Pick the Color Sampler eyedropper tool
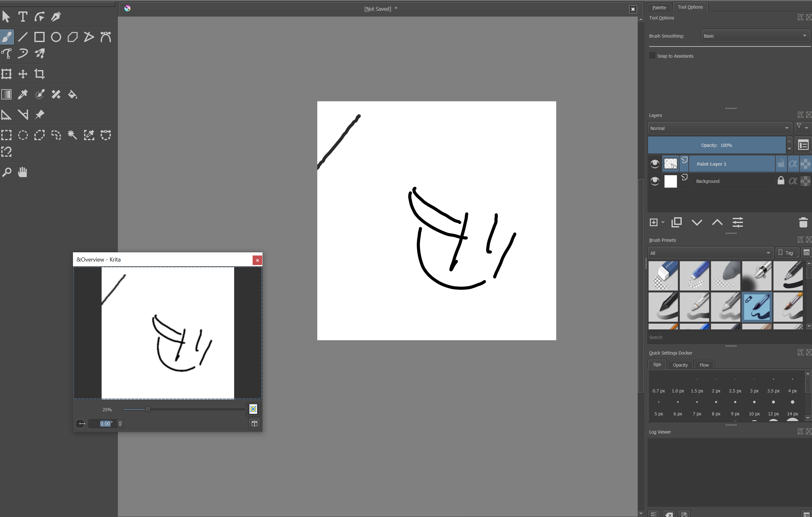The image size is (812, 517). click(23, 94)
